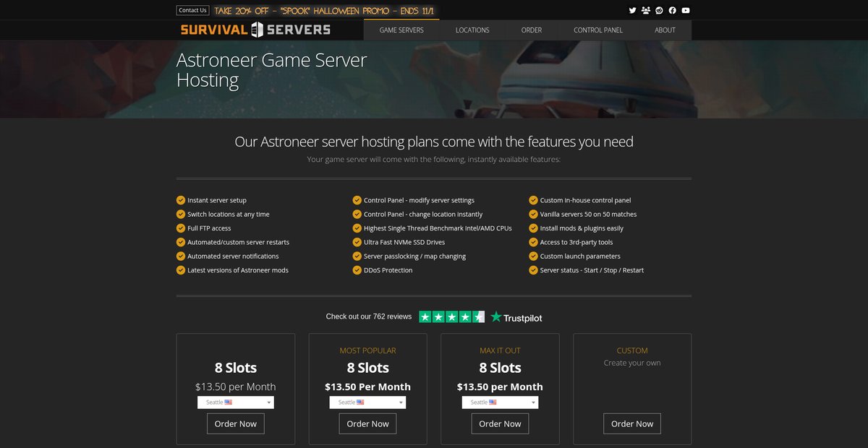Image resolution: width=868 pixels, height=448 pixels.
Task: Click the 'Astroneer Game Server Hosting' heading
Action: pyautogui.click(x=272, y=69)
